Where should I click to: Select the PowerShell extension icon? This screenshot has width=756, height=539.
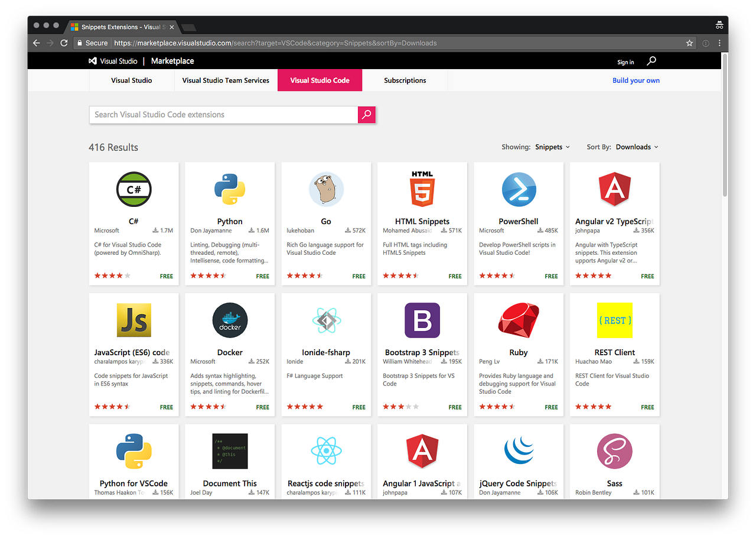pyautogui.click(x=518, y=189)
